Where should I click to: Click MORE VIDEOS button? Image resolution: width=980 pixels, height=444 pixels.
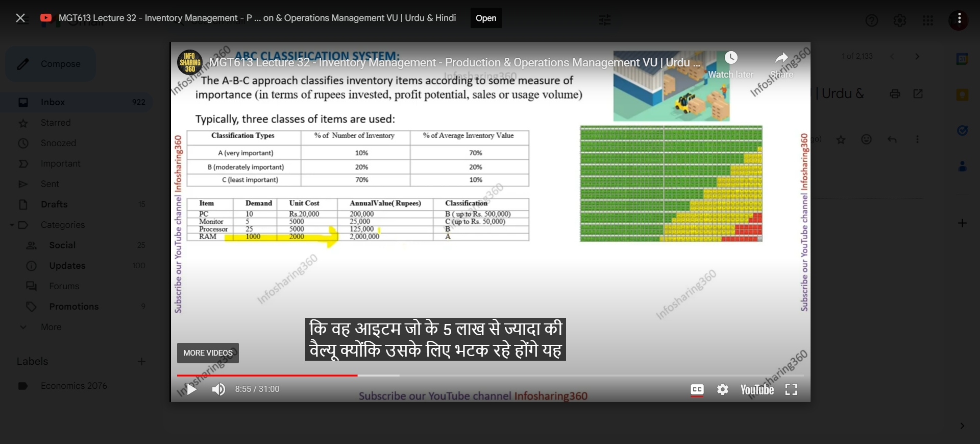click(x=208, y=353)
